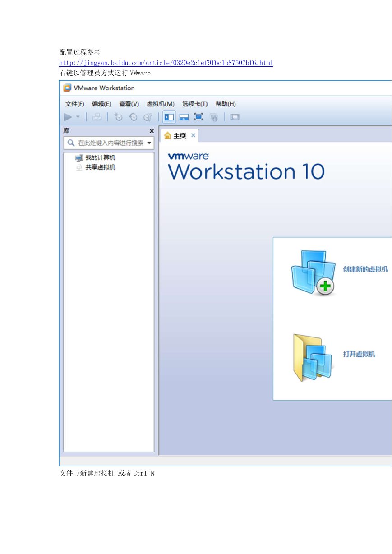Expand the power options dropdown arrow

[x=78, y=117]
